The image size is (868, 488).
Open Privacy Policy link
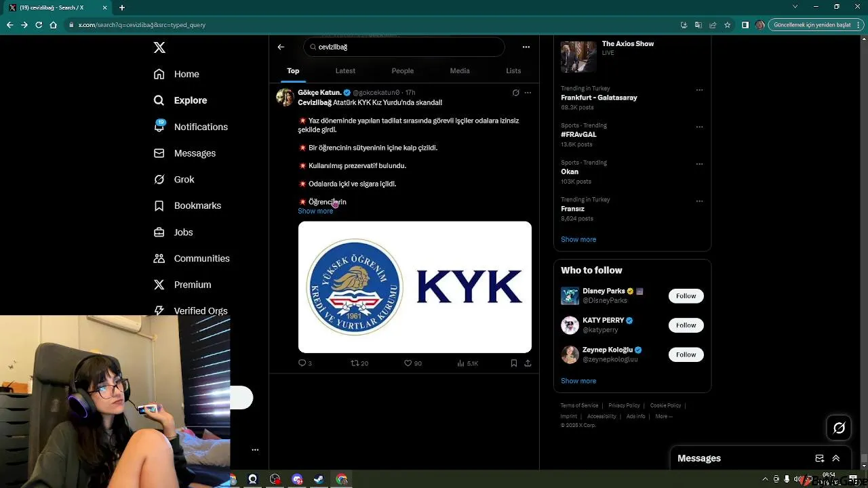[624, 405]
